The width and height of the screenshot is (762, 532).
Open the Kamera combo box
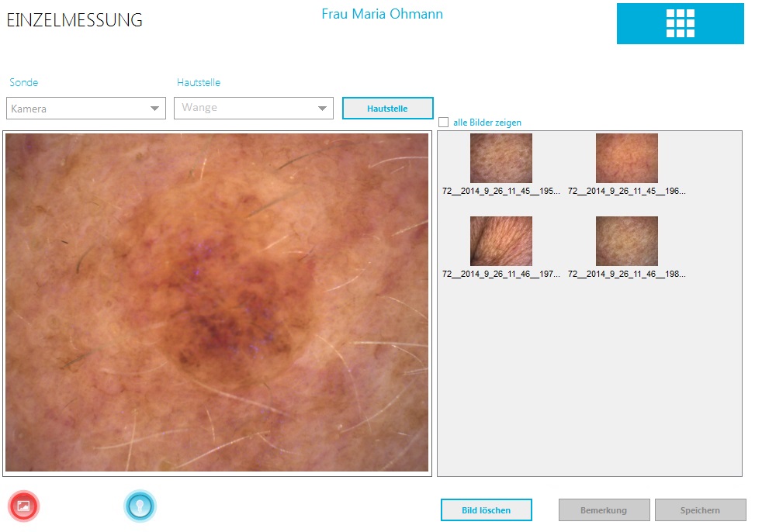point(78,109)
